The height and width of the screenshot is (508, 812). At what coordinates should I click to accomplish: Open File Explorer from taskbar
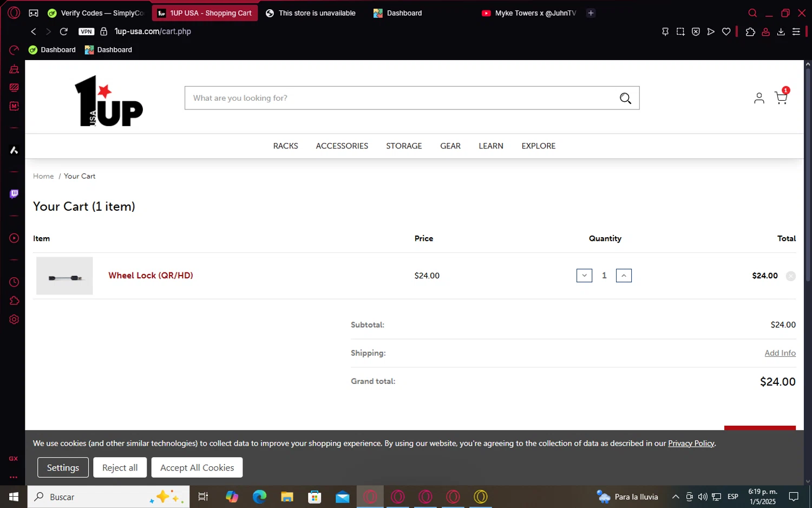tap(287, 497)
